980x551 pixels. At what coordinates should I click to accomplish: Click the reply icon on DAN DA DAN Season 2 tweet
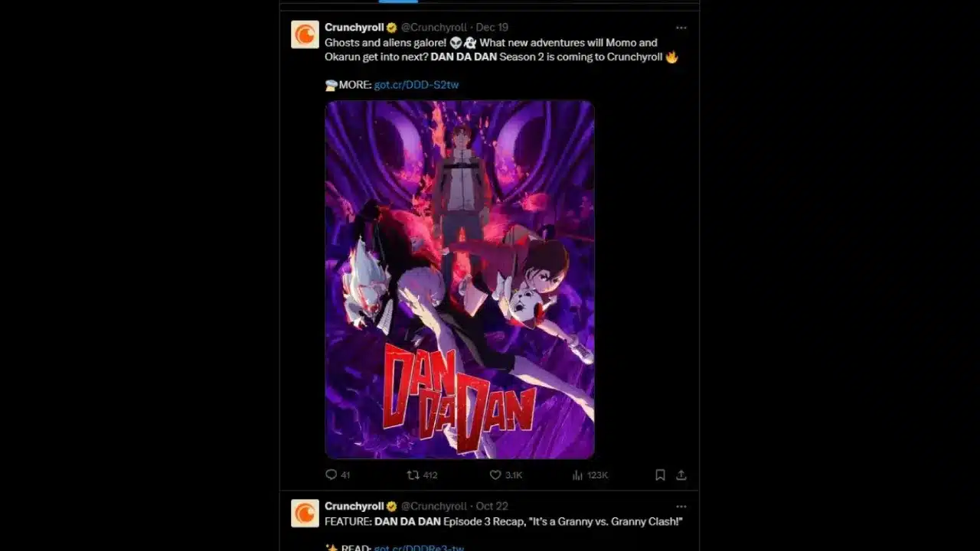[332, 474]
